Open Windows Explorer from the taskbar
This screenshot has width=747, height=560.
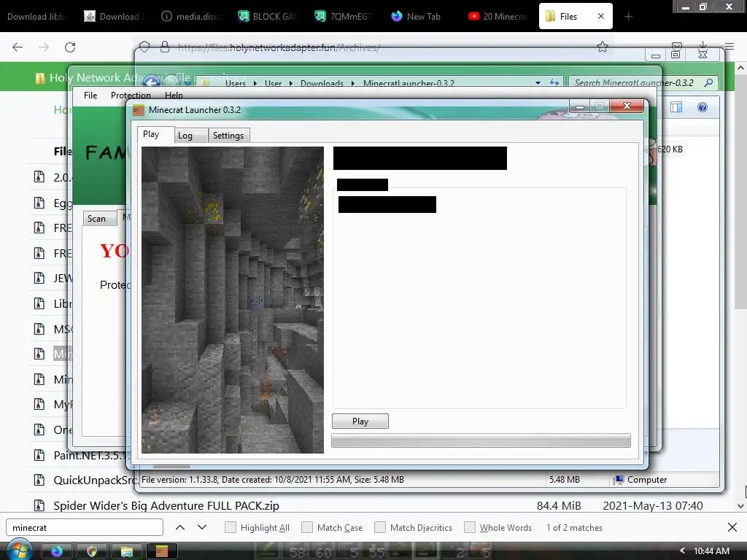tap(127, 551)
